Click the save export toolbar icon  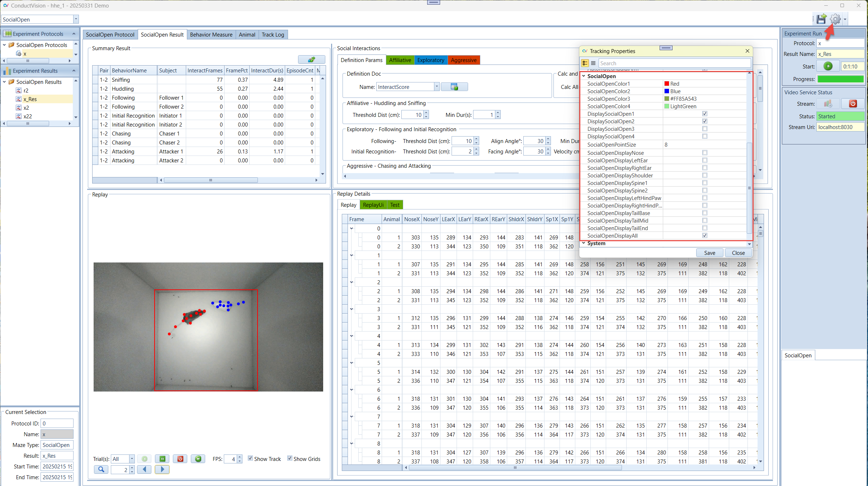click(821, 19)
